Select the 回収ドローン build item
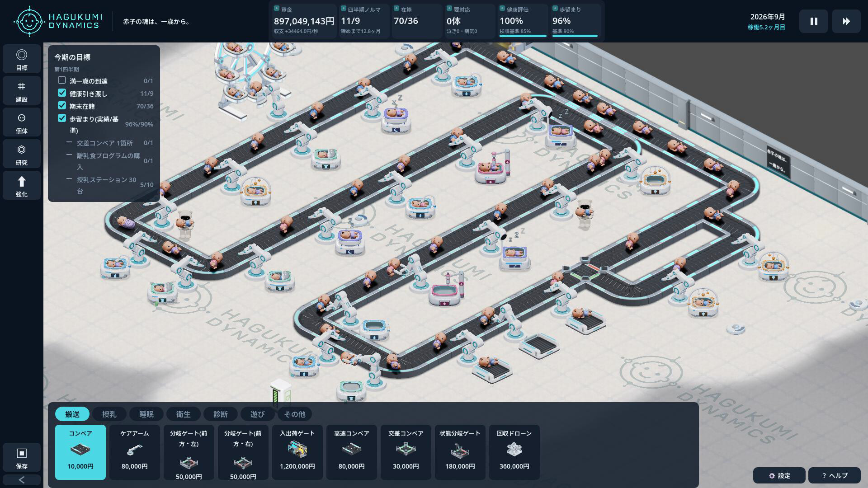 [x=514, y=452]
